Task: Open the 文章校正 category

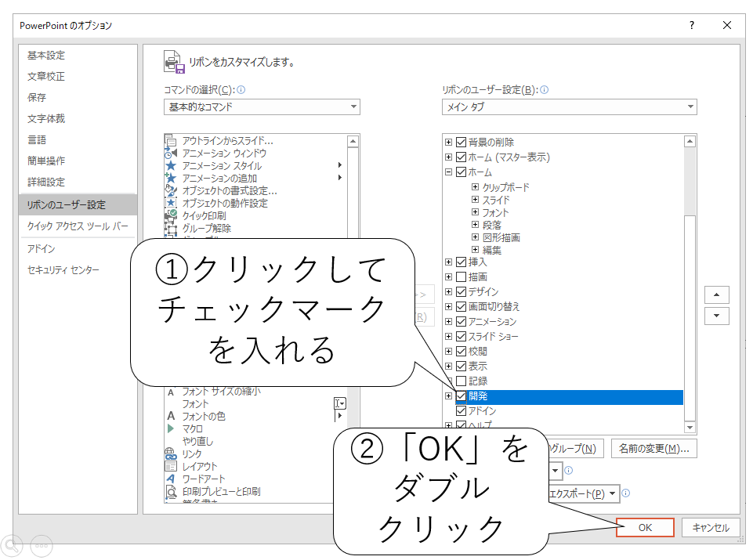Action: [x=46, y=76]
